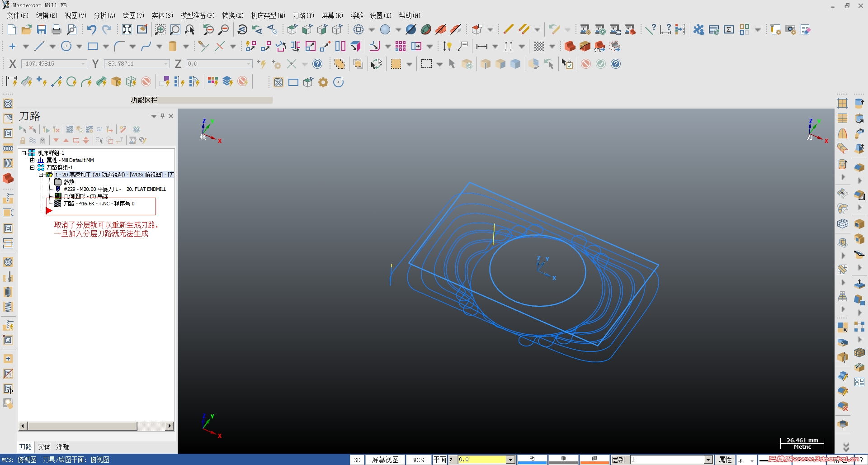Click the 层别 button in status bar
Screen dimensions: 868x465
pyautogui.click(x=618, y=460)
